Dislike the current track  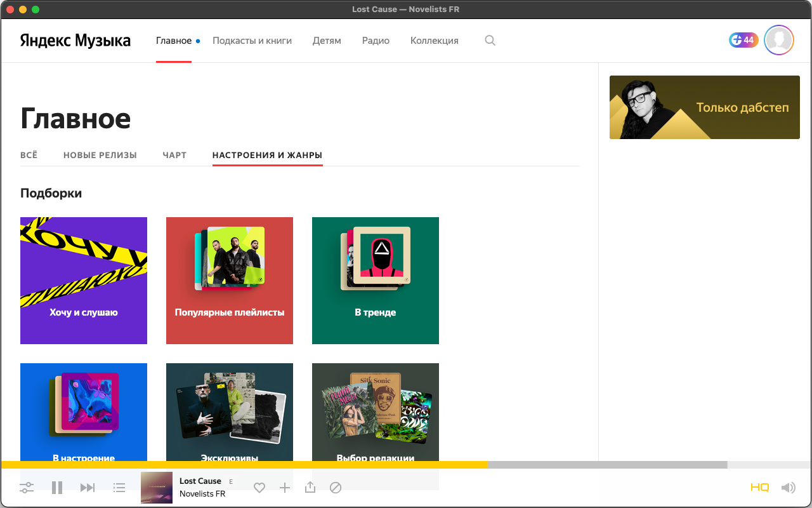[336, 488]
